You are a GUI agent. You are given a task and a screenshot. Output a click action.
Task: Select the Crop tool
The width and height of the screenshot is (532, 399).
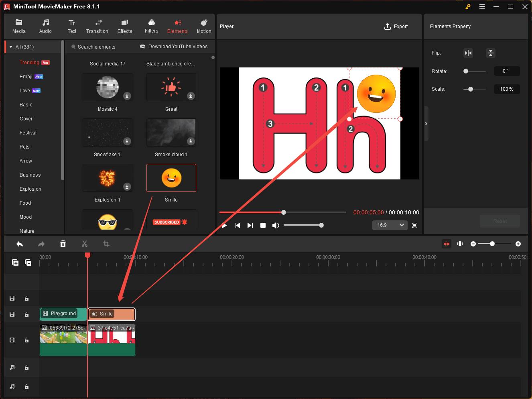click(106, 244)
